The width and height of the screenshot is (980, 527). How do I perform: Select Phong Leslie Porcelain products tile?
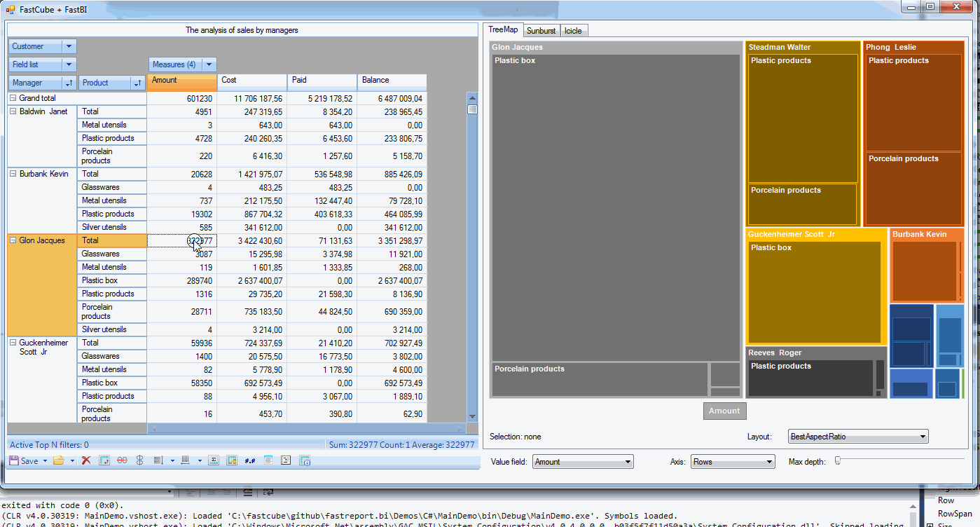913,189
